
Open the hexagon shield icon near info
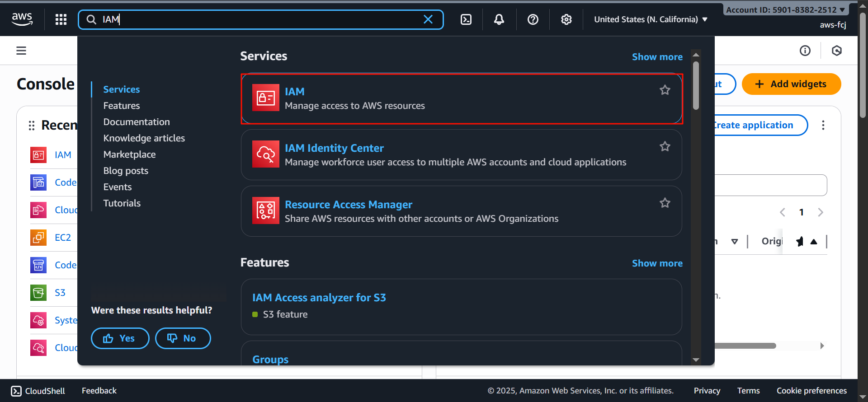[837, 51]
